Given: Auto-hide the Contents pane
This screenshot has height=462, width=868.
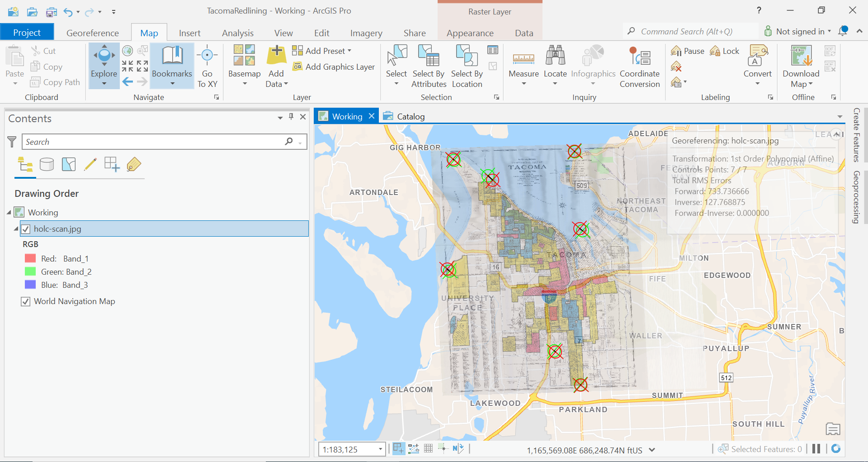Looking at the screenshot, I should tap(291, 117).
